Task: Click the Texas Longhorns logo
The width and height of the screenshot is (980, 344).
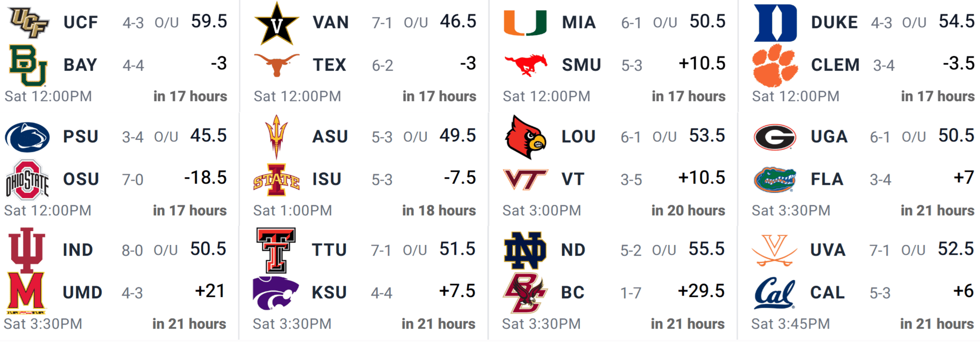Action: click(x=276, y=65)
